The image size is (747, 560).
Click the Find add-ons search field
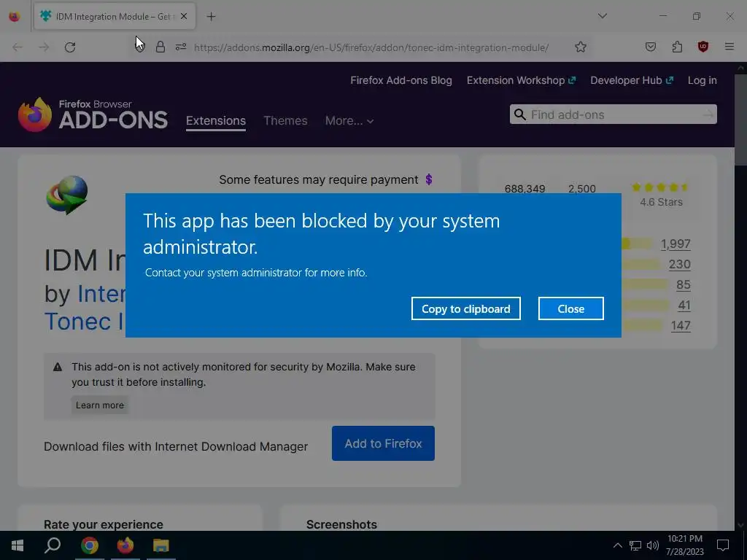[614, 114]
